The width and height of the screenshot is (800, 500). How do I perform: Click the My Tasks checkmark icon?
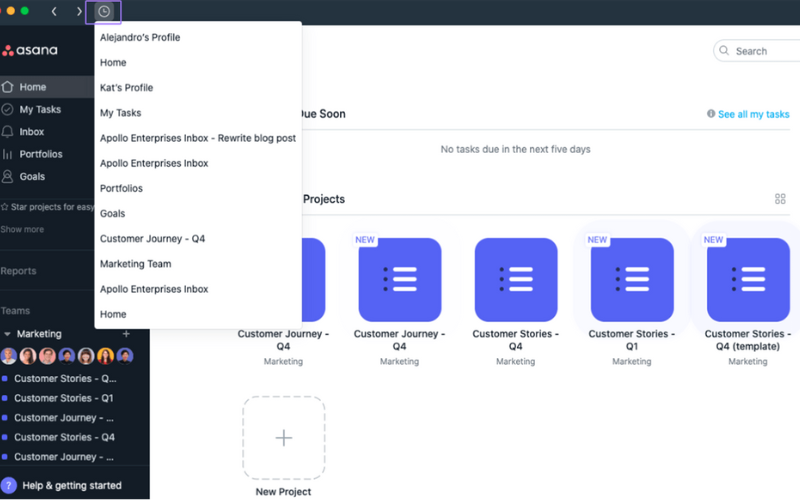[x=7, y=109]
